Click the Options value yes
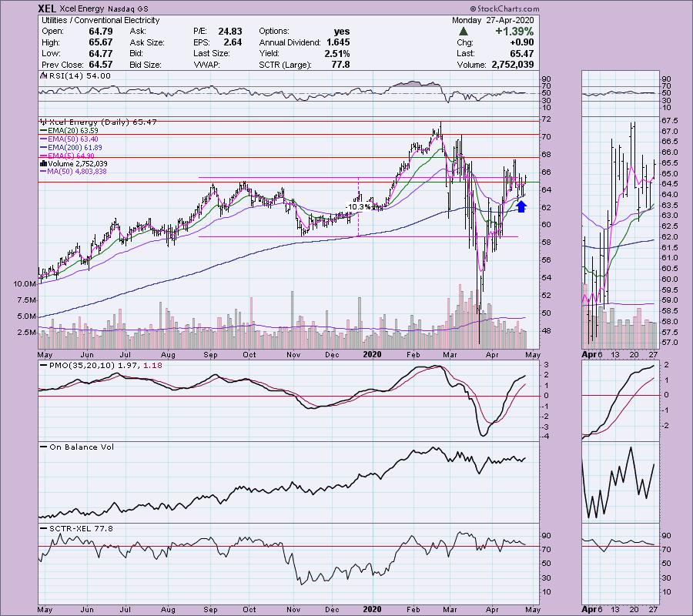This screenshot has width=693, height=616. pos(342,32)
